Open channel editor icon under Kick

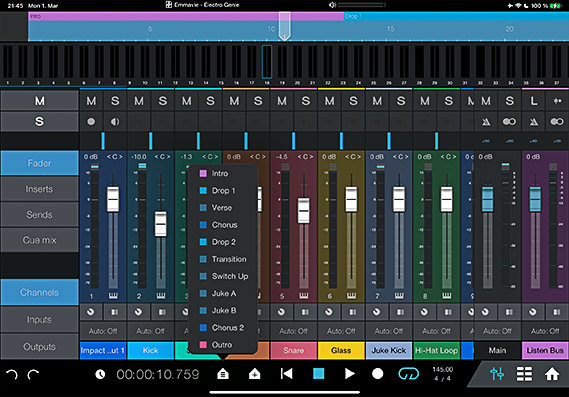pyautogui.click(x=162, y=312)
